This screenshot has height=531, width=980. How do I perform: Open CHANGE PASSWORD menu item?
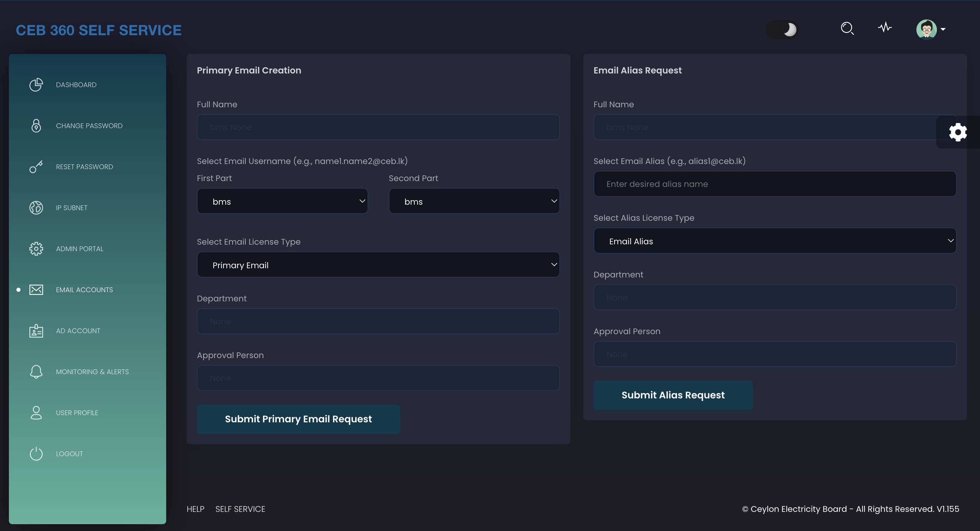pos(89,126)
